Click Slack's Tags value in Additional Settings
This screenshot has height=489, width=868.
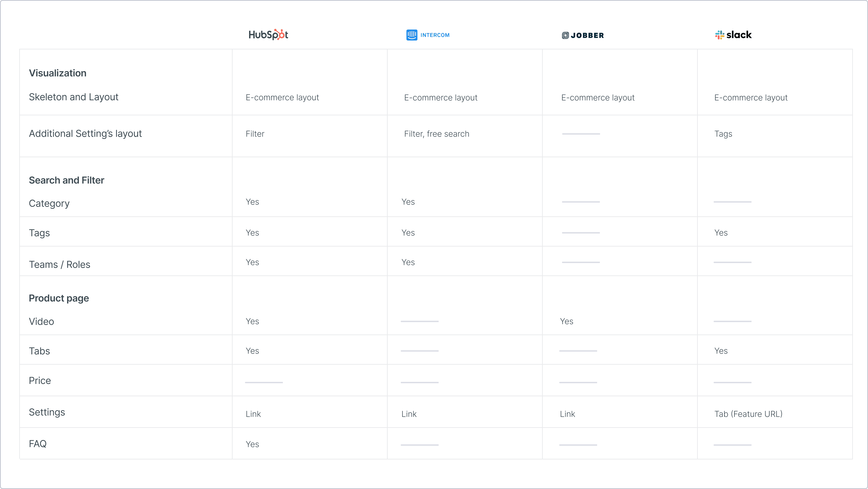coord(723,134)
